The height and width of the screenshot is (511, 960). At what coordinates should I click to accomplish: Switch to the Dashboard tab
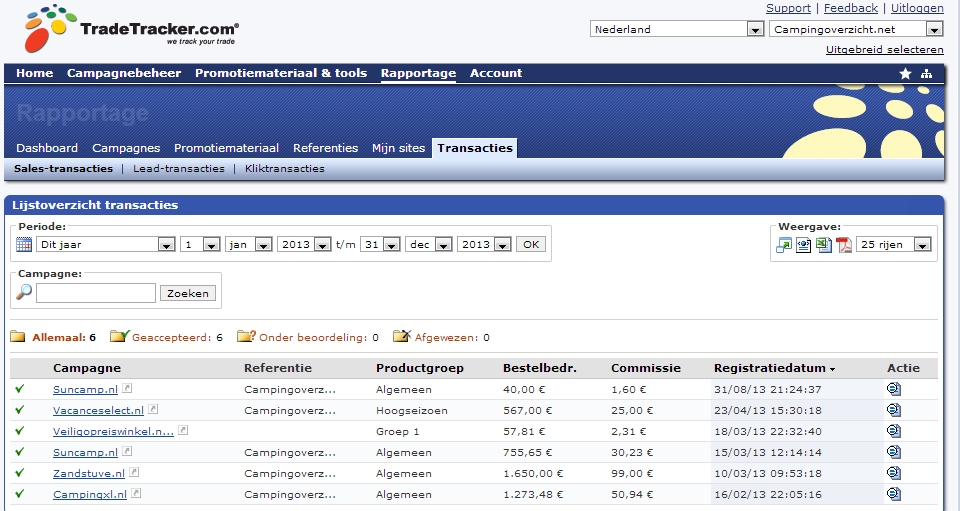pos(47,147)
